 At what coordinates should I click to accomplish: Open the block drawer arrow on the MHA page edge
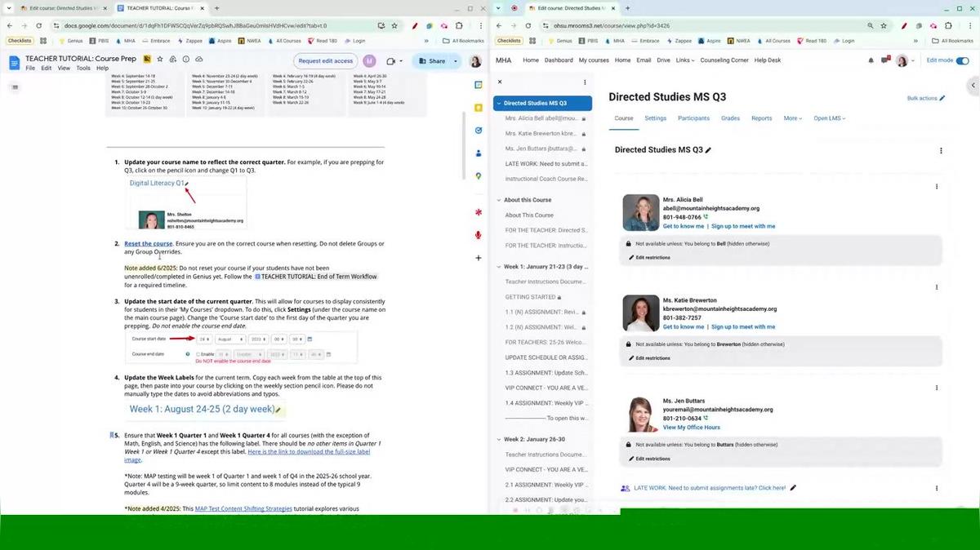point(973,86)
